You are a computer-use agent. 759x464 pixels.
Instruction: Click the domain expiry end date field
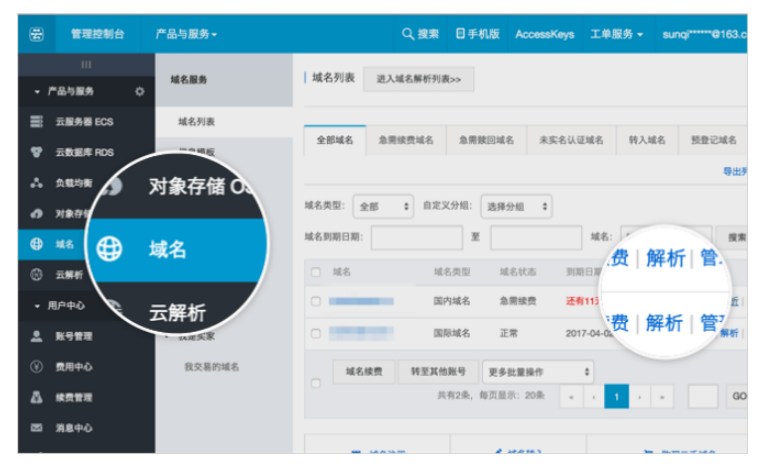[x=536, y=238]
